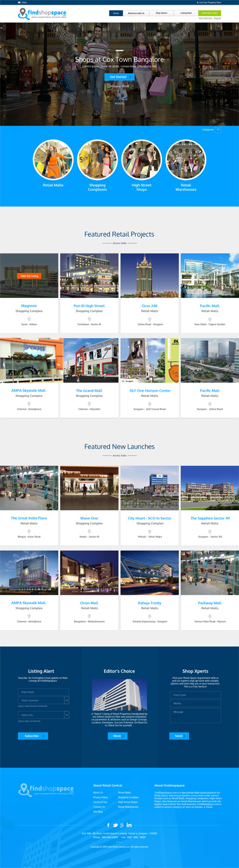
Task: Click the Get Started button
Action: [x=119, y=76]
